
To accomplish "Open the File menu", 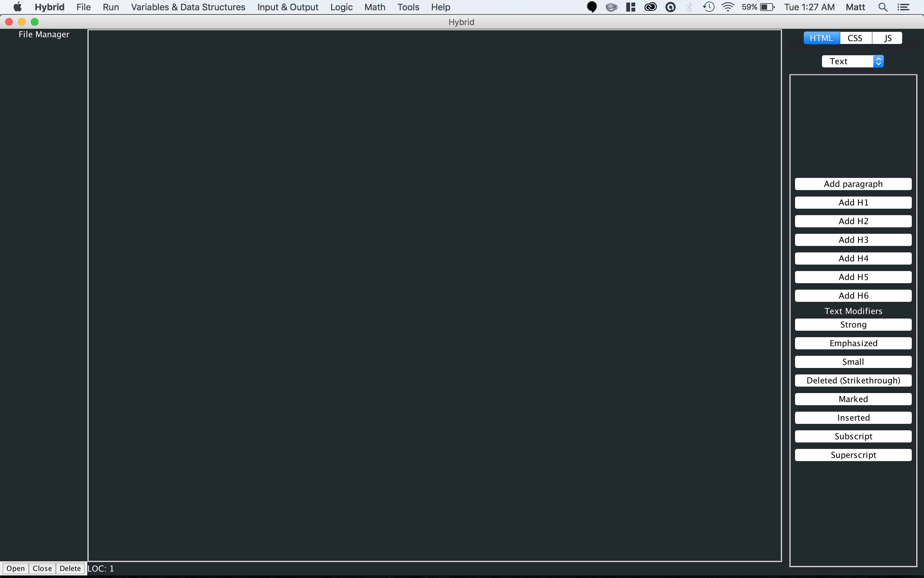I will pos(84,7).
